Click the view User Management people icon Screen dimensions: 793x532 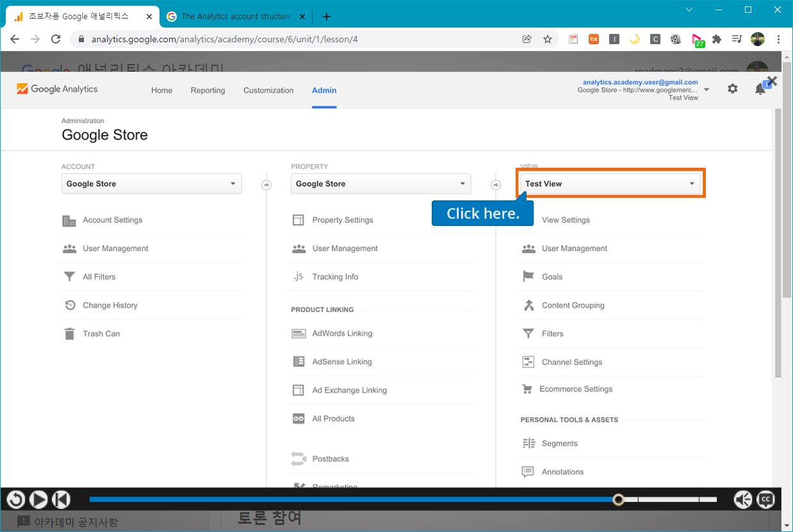[x=528, y=249]
